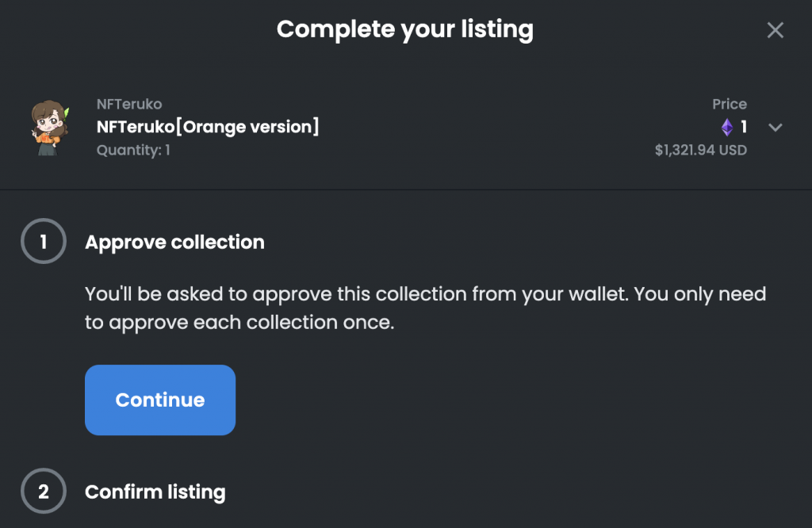
Task: Click the Price label above the amount
Action: tap(729, 104)
